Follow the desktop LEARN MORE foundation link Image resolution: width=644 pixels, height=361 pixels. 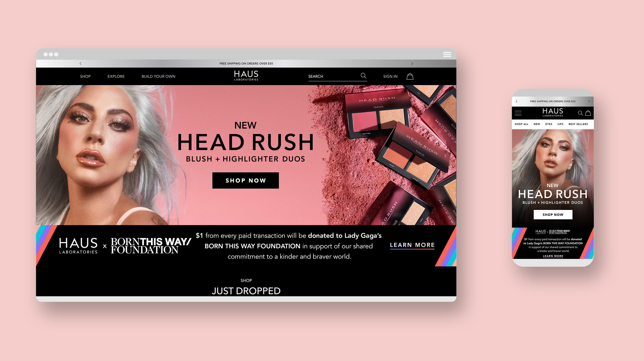[412, 245]
